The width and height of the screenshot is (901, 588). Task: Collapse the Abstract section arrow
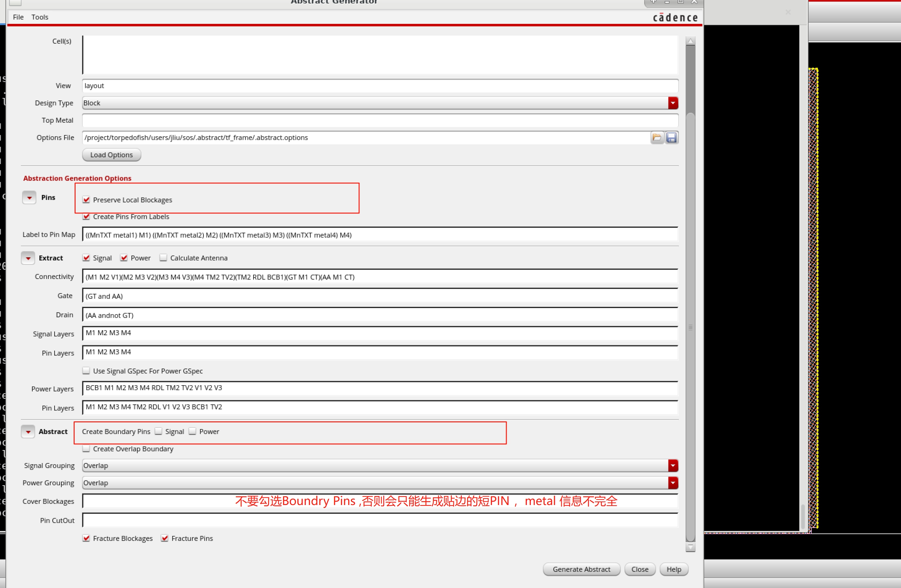tap(28, 432)
